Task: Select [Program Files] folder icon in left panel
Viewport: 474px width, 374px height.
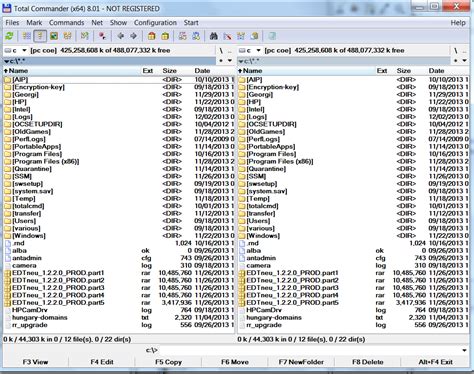Action: (x=8, y=154)
